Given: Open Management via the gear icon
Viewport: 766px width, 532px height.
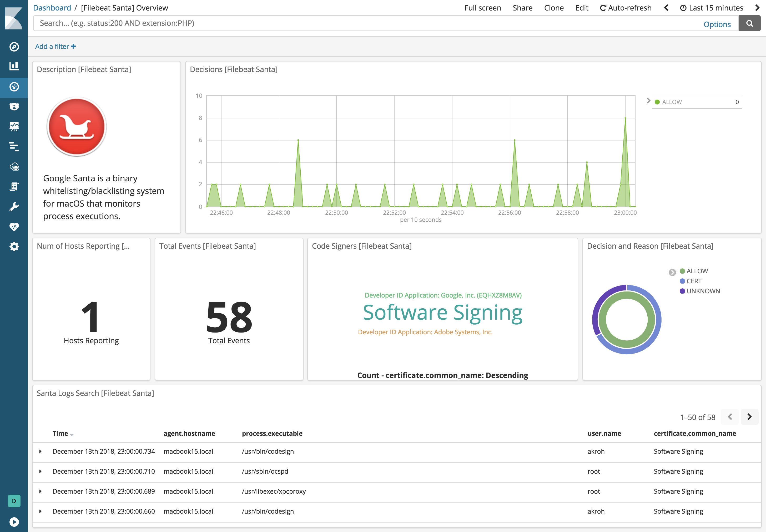Looking at the screenshot, I should (x=14, y=246).
